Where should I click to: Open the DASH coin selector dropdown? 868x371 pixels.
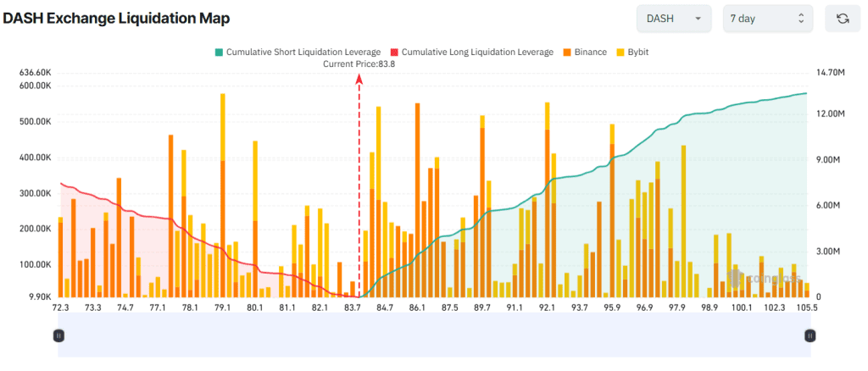click(675, 19)
